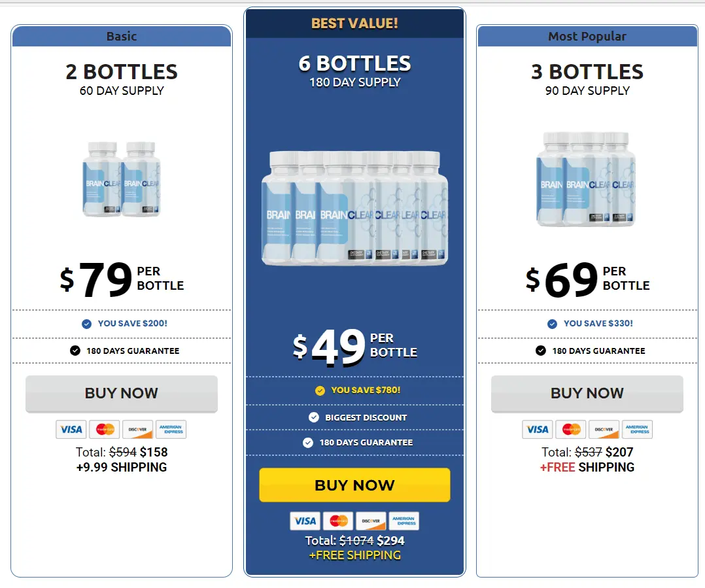The height and width of the screenshot is (588, 705).
Task: Click the Mastercard icon in Best Value package
Action: pos(338,521)
